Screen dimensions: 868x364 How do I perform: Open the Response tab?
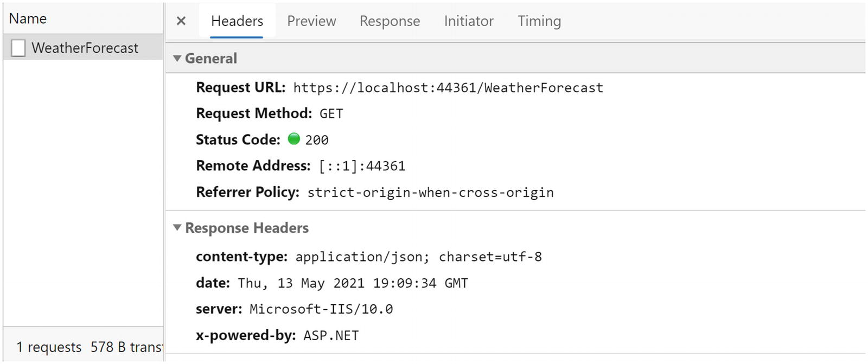point(390,21)
